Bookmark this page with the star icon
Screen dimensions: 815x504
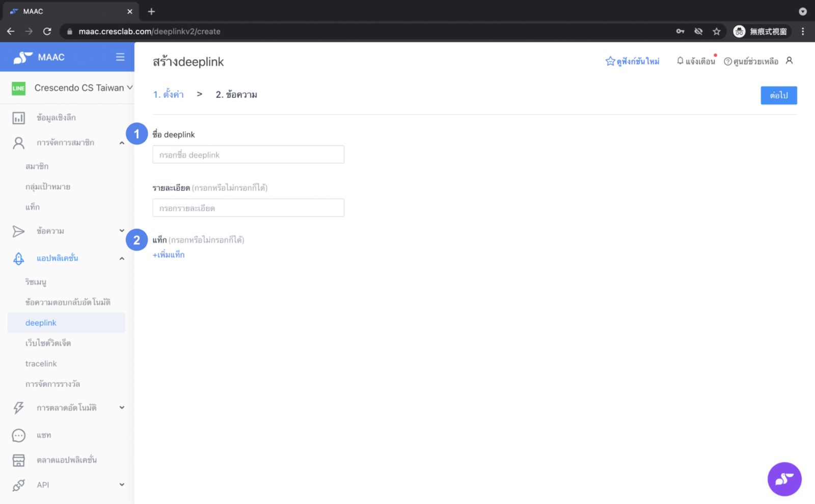tap(717, 32)
